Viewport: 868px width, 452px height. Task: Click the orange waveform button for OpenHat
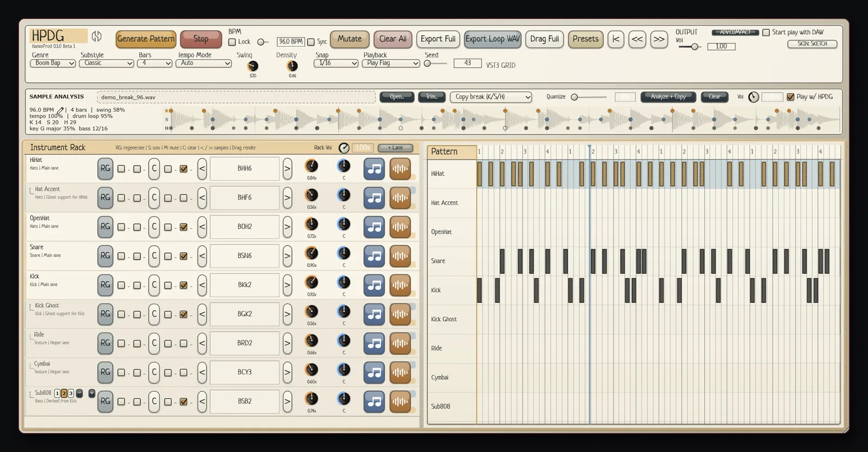click(x=400, y=227)
